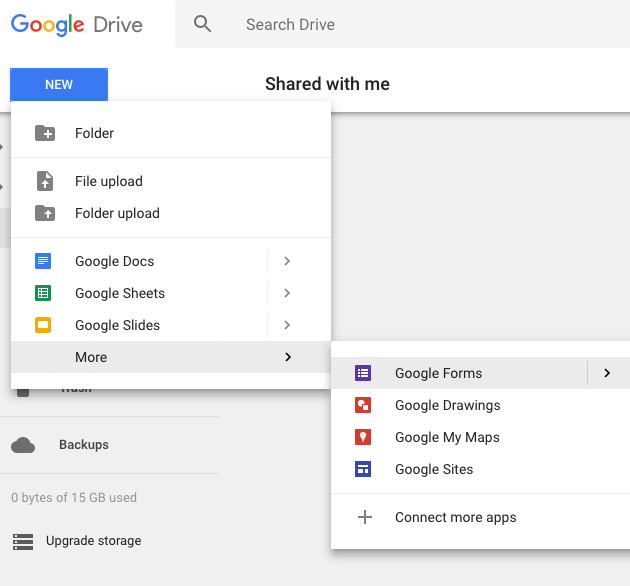The height and width of the screenshot is (586, 630).
Task: Focus the Search Drive input field
Action: pos(402,24)
